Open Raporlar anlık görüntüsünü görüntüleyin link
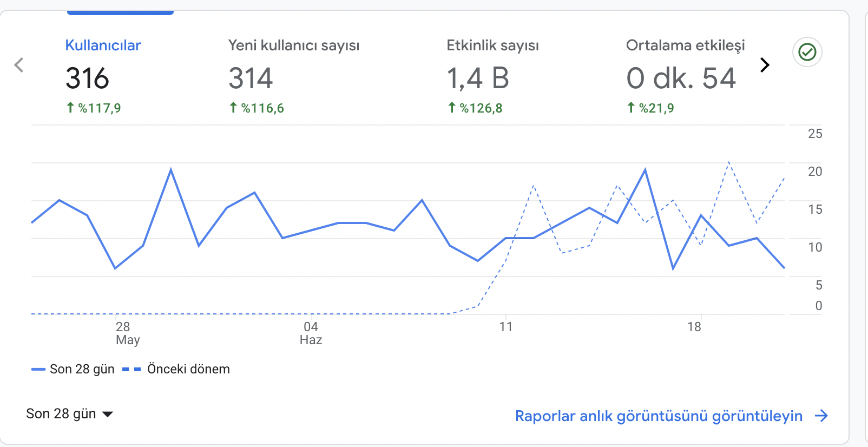Screen dimensions: 868x447 [659, 416]
